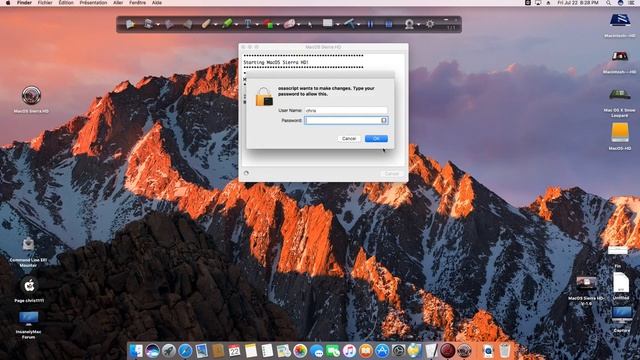Expand the eraser tool dropdown arrow

299,25
